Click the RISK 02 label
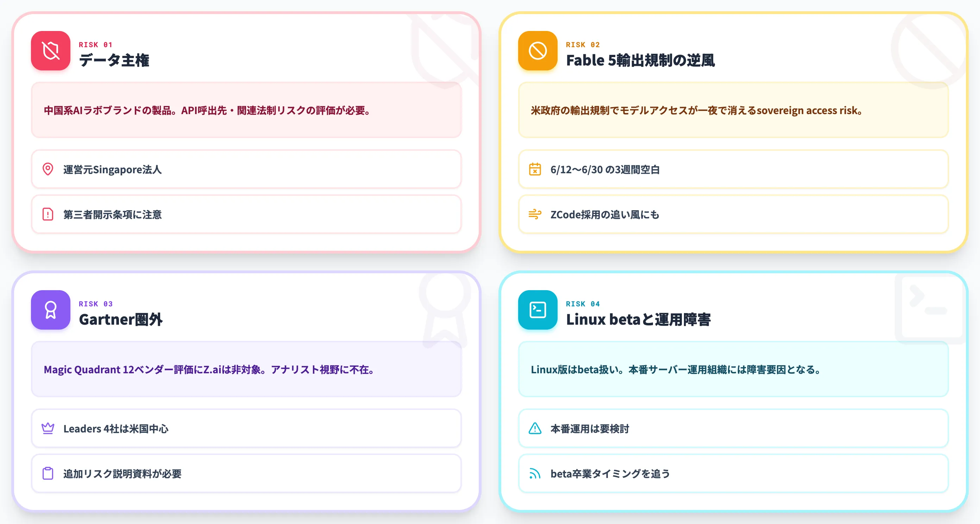The height and width of the screenshot is (524, 980). (583, 44)
